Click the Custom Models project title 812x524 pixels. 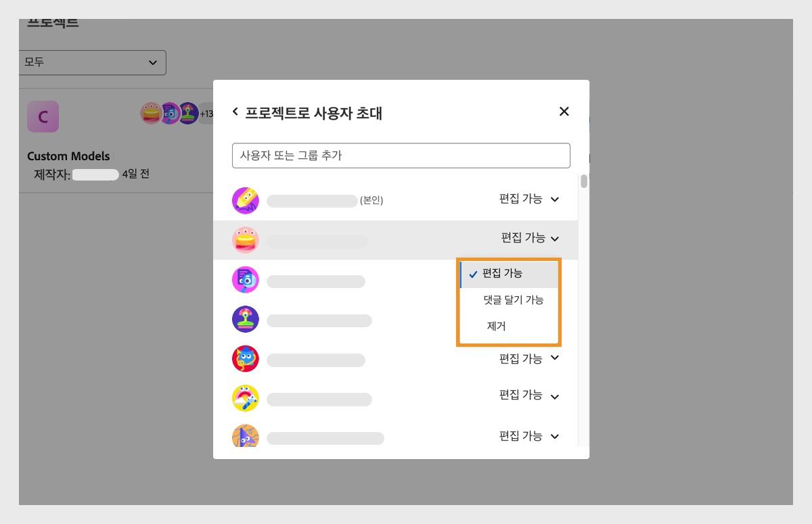(68, 156)
